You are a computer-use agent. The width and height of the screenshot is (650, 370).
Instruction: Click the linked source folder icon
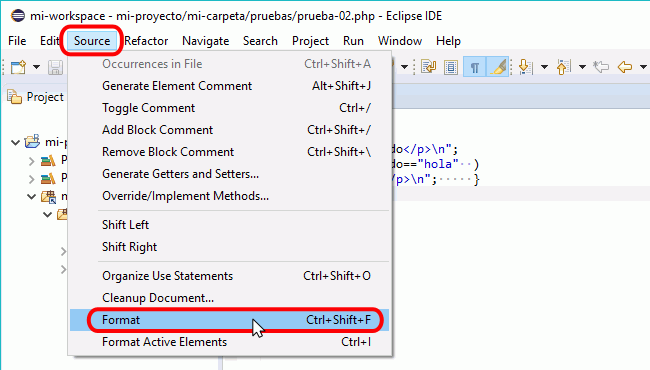49,197
